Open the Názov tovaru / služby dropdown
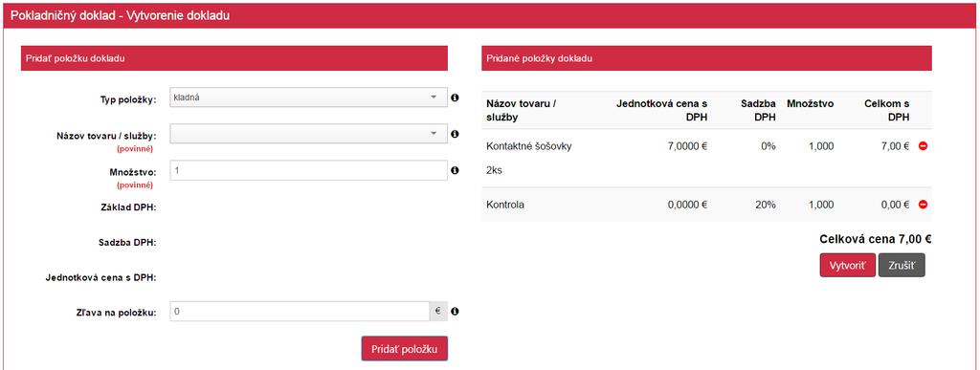Viewport: 980px width, 370px height. [309, 134]
